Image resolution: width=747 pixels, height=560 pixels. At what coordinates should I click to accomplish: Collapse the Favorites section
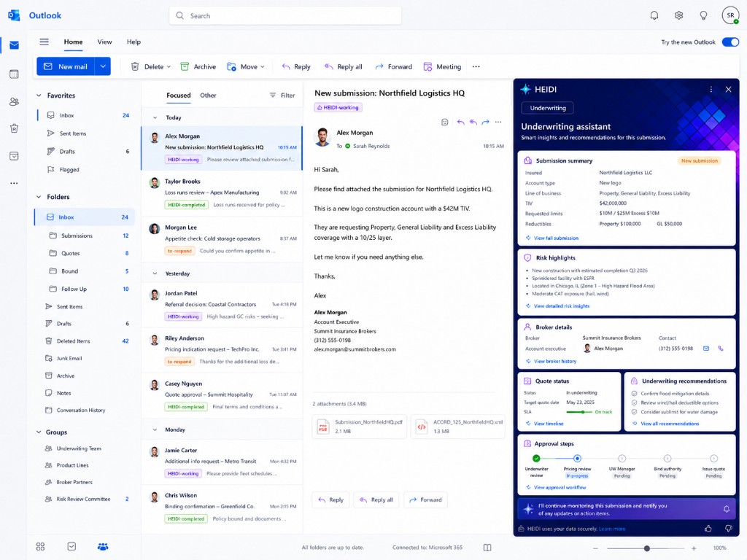point(39,96)
